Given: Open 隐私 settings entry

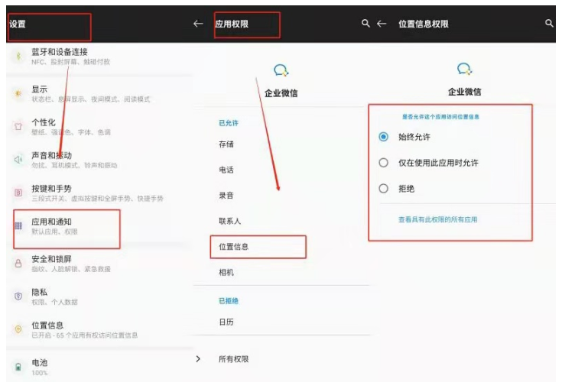Looking at the screenshot, I should 100,296.
